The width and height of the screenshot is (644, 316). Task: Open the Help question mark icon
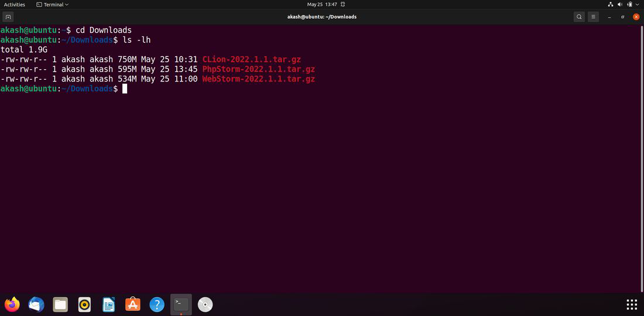click(x=157, y=304)
